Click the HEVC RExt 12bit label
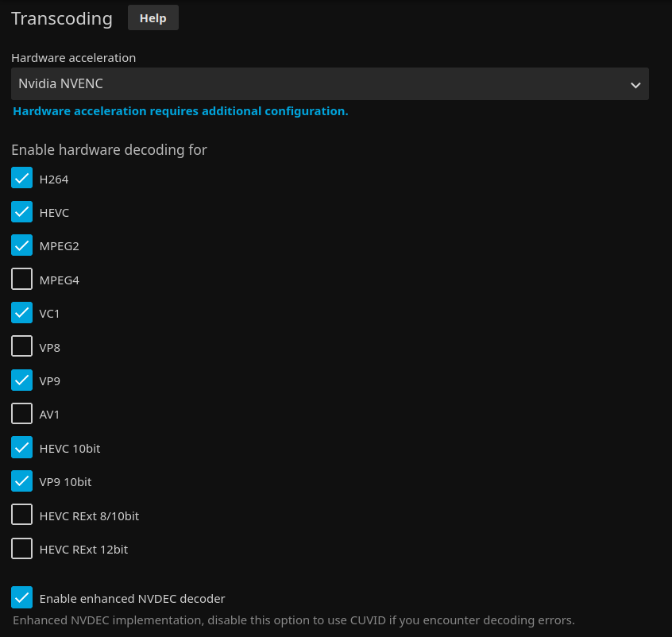672x637 pixels. click(83, 550)
